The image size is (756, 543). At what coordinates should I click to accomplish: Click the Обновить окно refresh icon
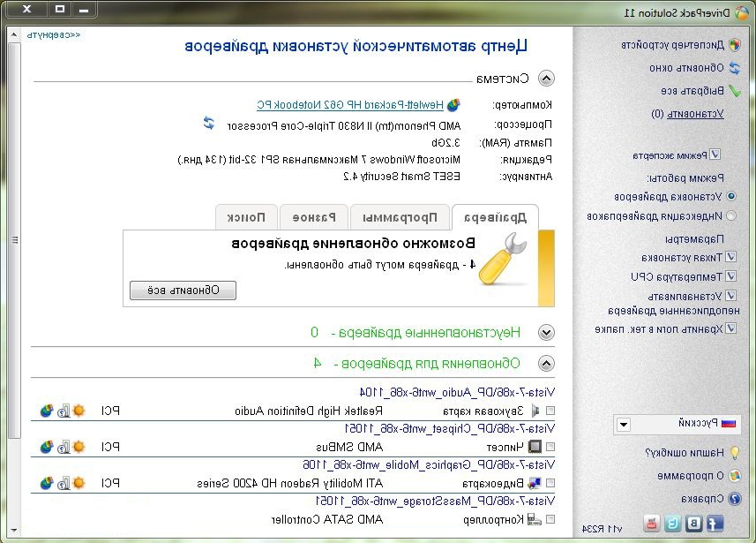click(x=735, y=68)
